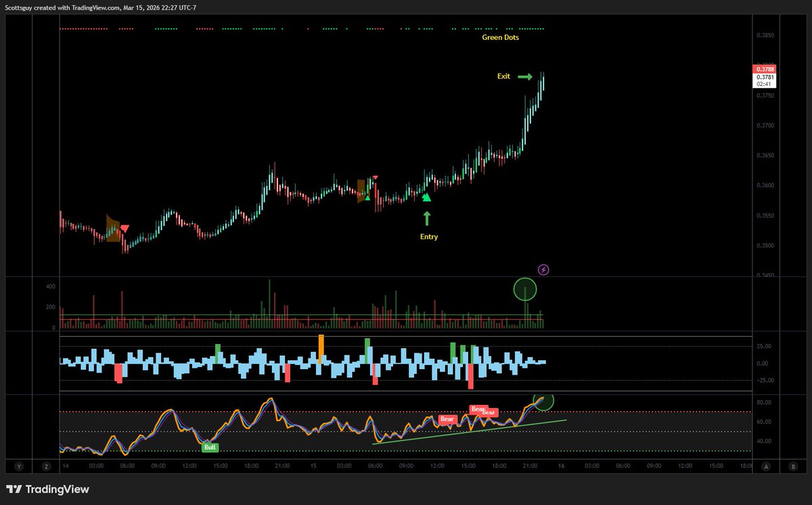Click the 0.3650 price axis value

[x=765, y=155]
